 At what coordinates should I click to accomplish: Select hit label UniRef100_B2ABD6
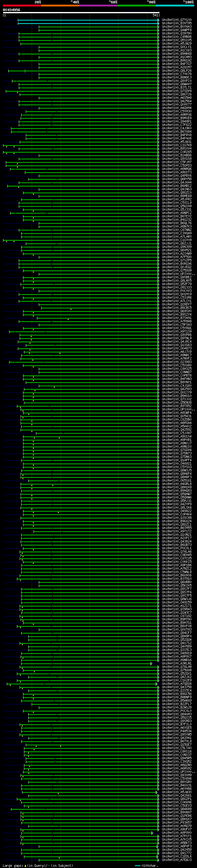point(177,155)
